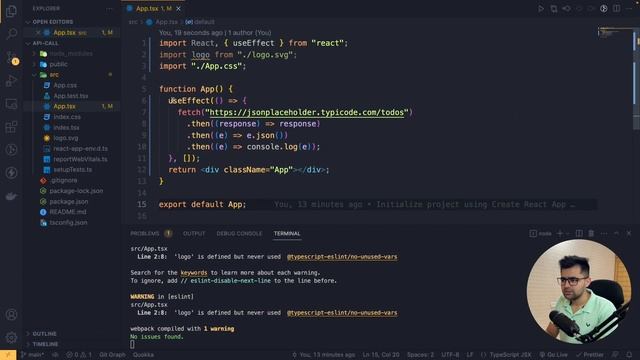Open the Remote Explorer view
The height and width of the screenshot is (360, 640).
pyautogui.click(x=11, y=104)
